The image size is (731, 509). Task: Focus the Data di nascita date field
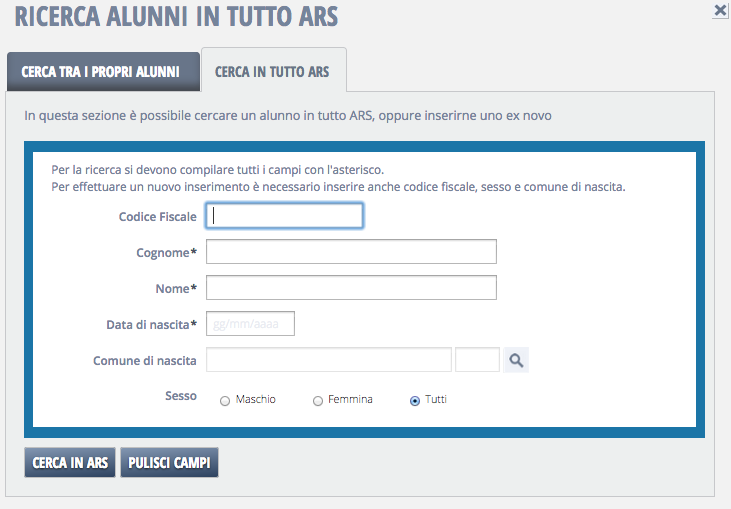(x=250, y=324)
